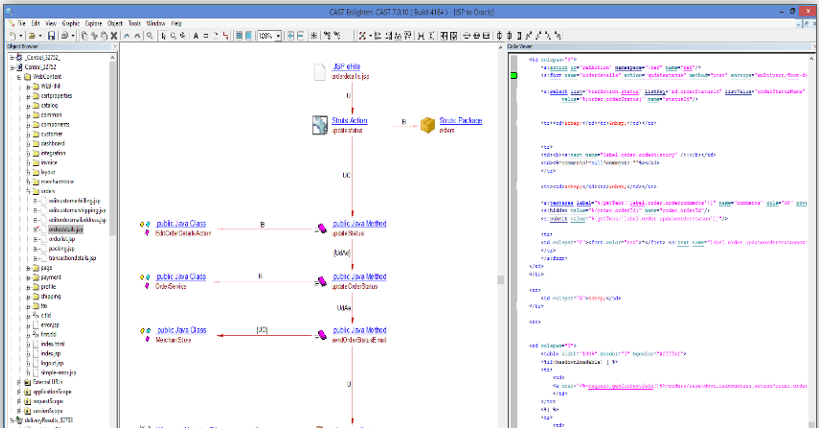Select the pointer arrow tool

[x=163, y=36]
